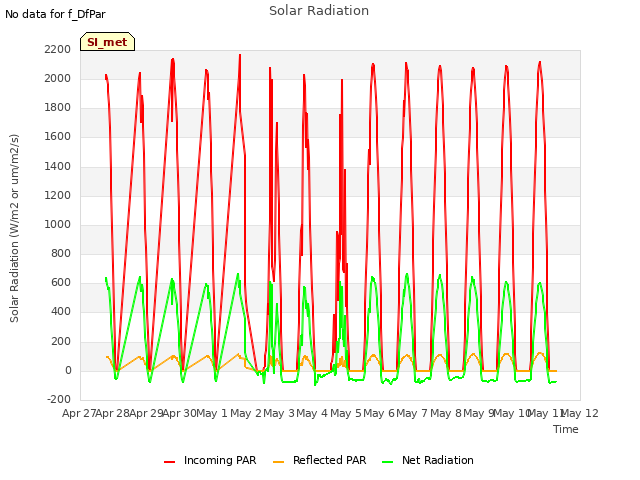Click the Apr 27 x-axis tick label
The image size is (640, 480).
[79, 413]
